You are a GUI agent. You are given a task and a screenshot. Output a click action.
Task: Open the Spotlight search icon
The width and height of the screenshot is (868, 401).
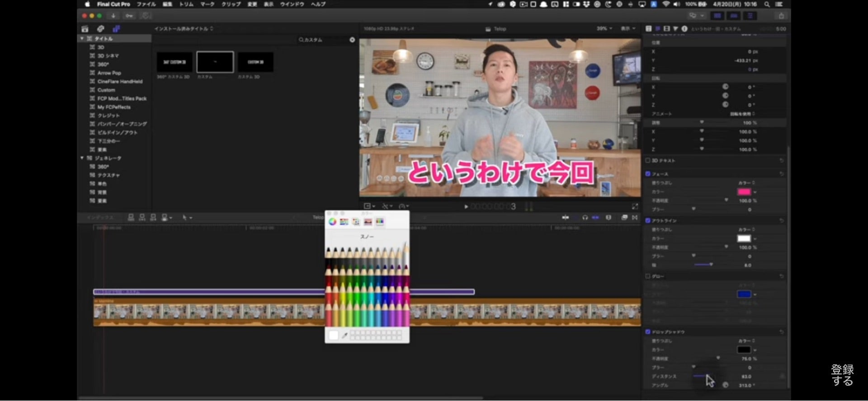tap(767, 4)
